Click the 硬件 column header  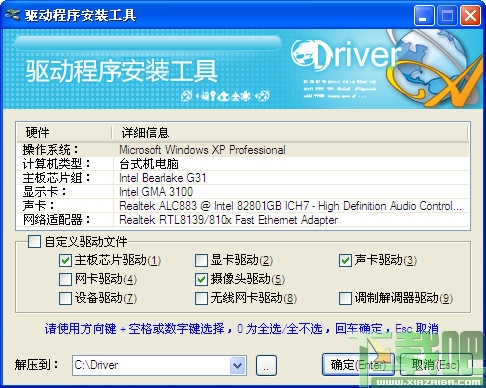(64, 133)
